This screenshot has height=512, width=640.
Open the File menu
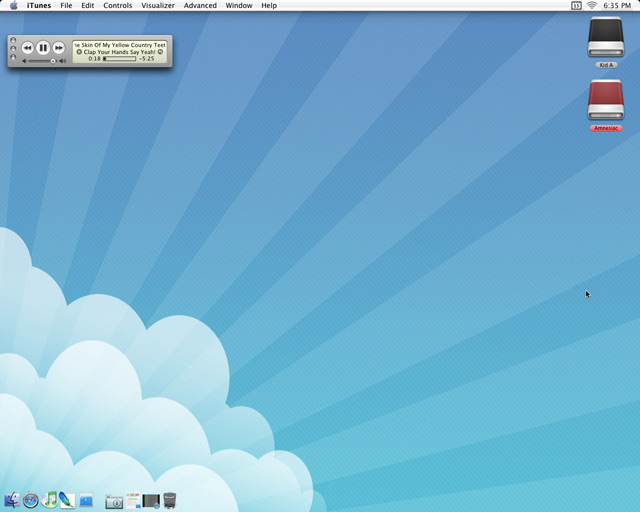66,5
